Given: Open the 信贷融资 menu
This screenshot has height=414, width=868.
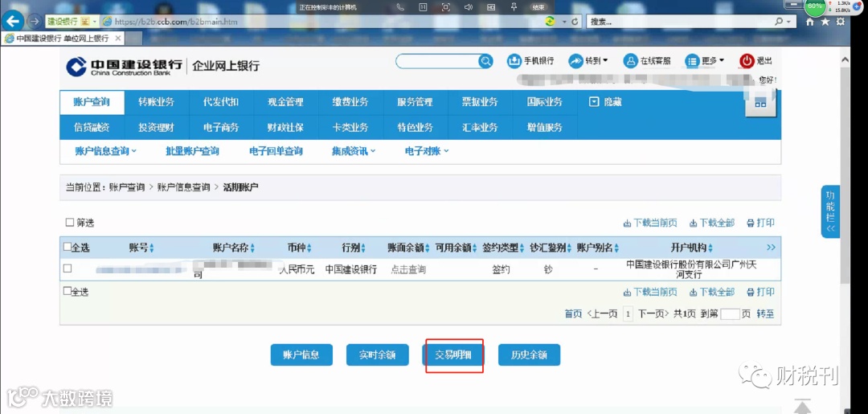Looking at the screenshot, I should 92,128.
